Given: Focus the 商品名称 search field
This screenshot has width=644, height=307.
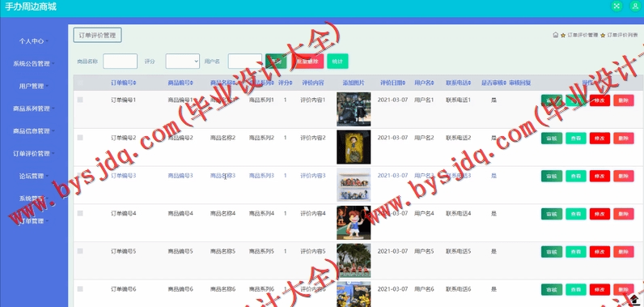Looking at the screenshot, I should [120, 62].
